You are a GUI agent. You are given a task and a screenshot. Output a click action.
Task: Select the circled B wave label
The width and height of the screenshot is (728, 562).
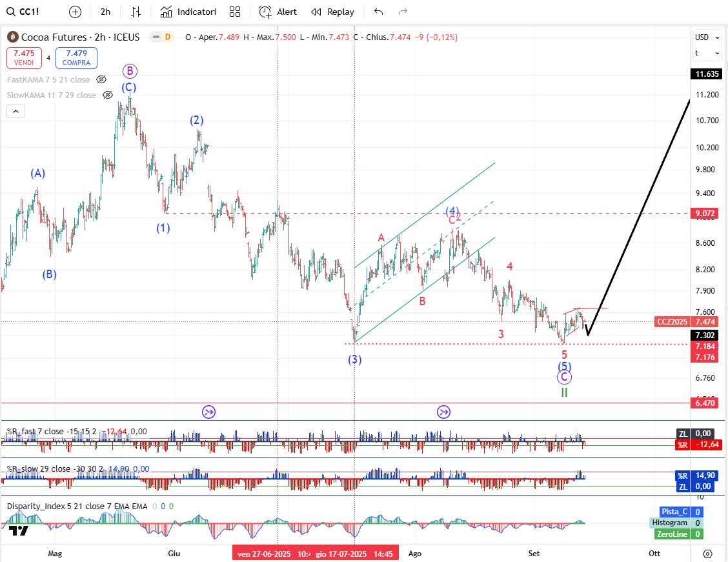pyautogui.click(x=130, y=71)
